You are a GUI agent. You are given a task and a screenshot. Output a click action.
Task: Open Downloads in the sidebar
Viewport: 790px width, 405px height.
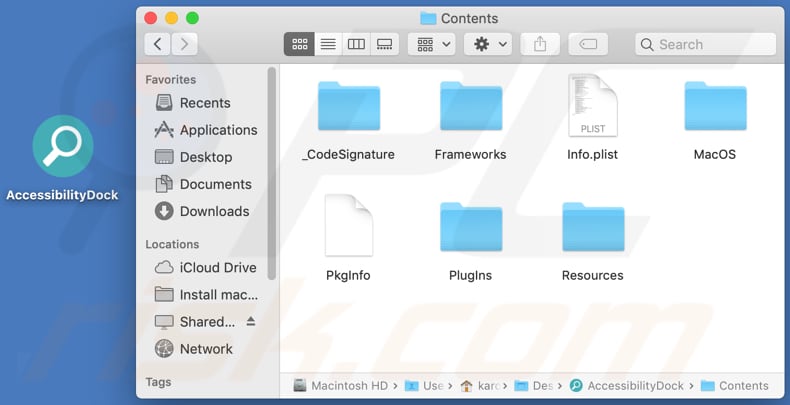[202, 212]
